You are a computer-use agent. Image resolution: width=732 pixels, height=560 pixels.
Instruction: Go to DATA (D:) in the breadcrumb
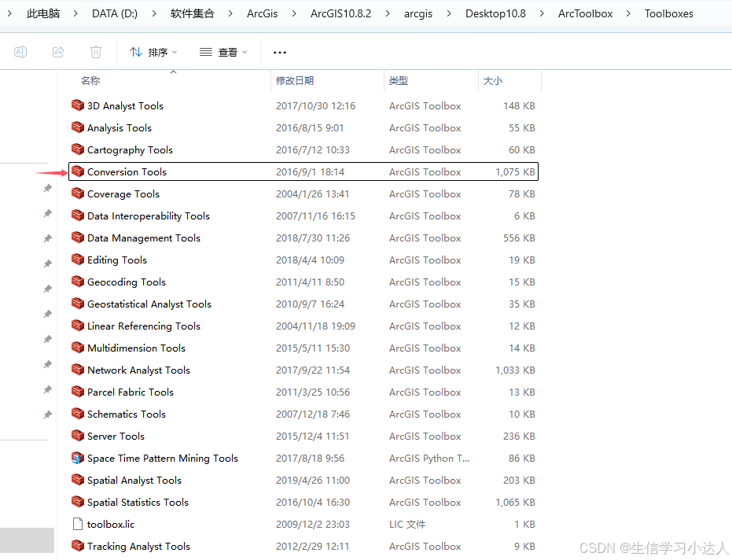point(115,13)
